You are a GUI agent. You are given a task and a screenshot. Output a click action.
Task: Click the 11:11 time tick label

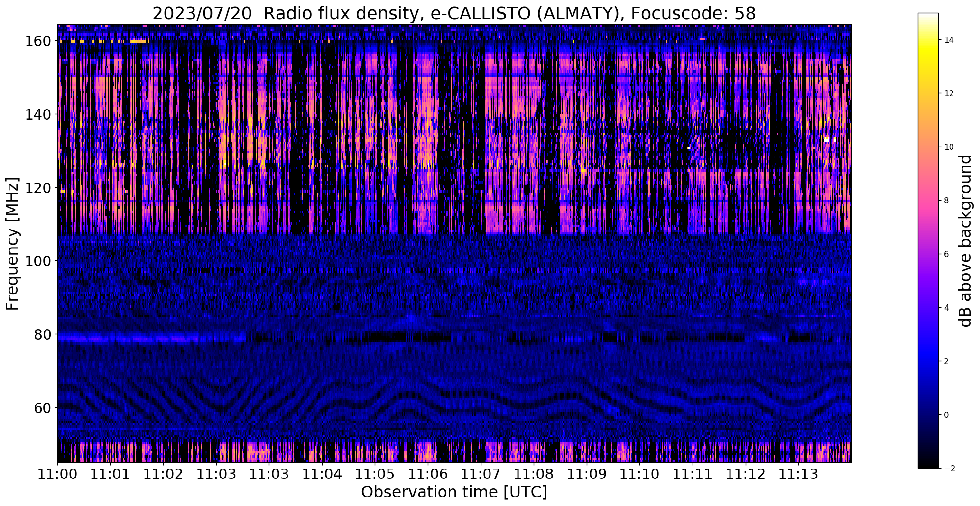(x=693, y=474)
